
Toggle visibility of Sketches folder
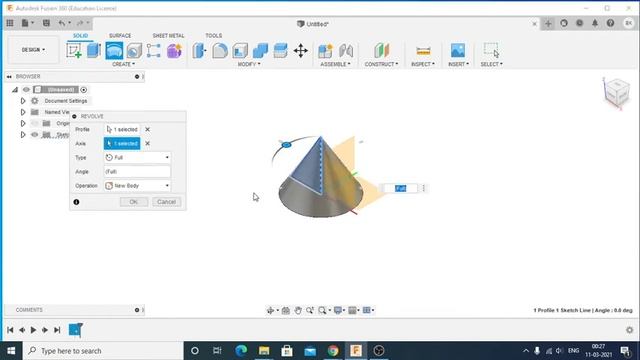[35, 135]
